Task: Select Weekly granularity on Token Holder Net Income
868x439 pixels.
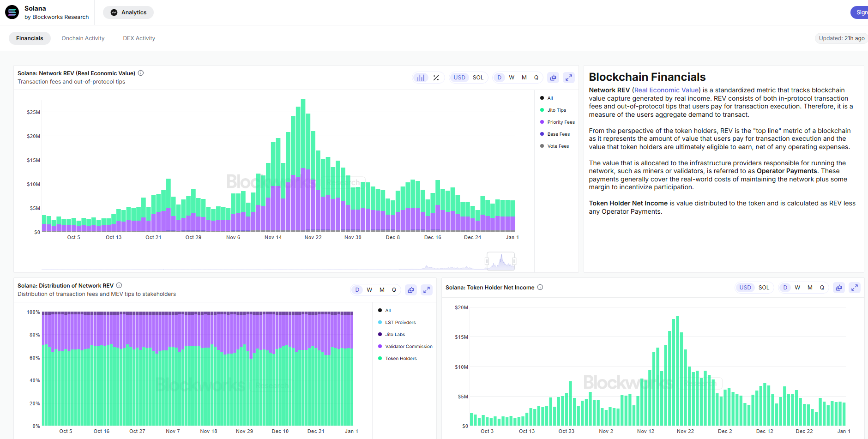Action: (797, 287)
